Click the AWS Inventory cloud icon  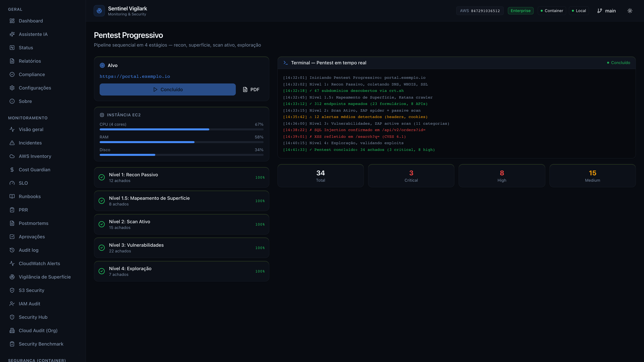coord(12,156)
